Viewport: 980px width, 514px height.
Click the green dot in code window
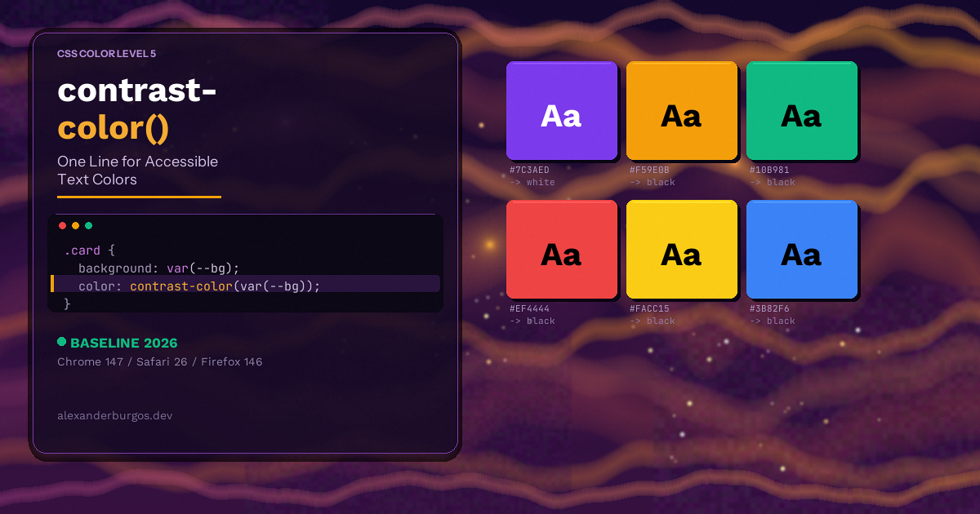[89, 226]
